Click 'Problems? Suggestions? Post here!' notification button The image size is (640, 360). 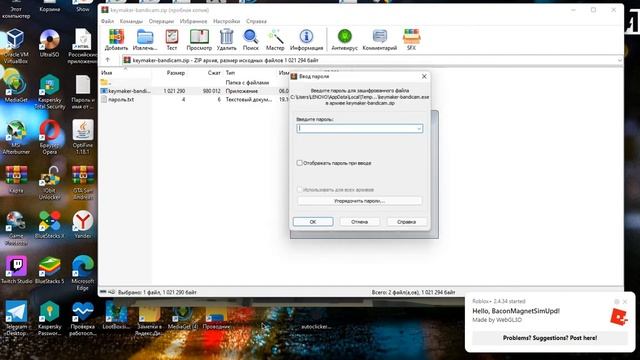(550, 338)
